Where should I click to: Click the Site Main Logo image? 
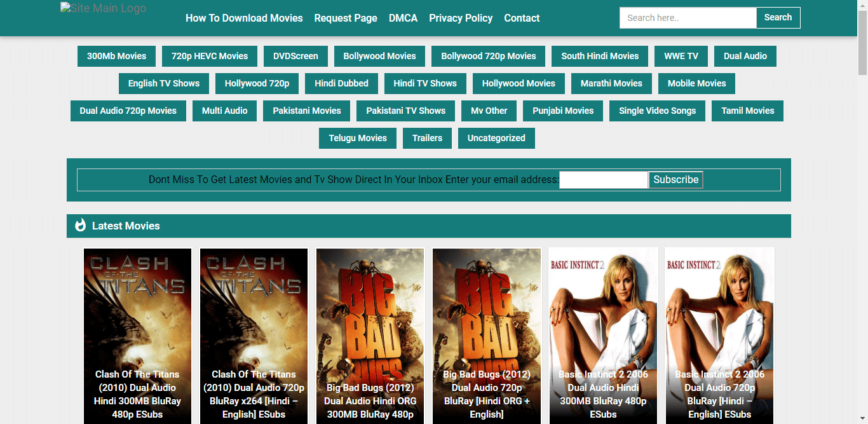tap(103, 9)
